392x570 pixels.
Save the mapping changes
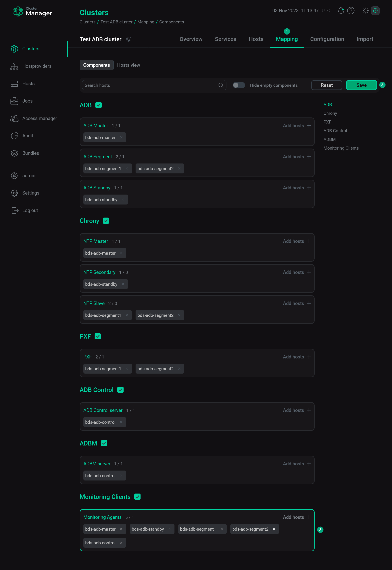(361, 85)
